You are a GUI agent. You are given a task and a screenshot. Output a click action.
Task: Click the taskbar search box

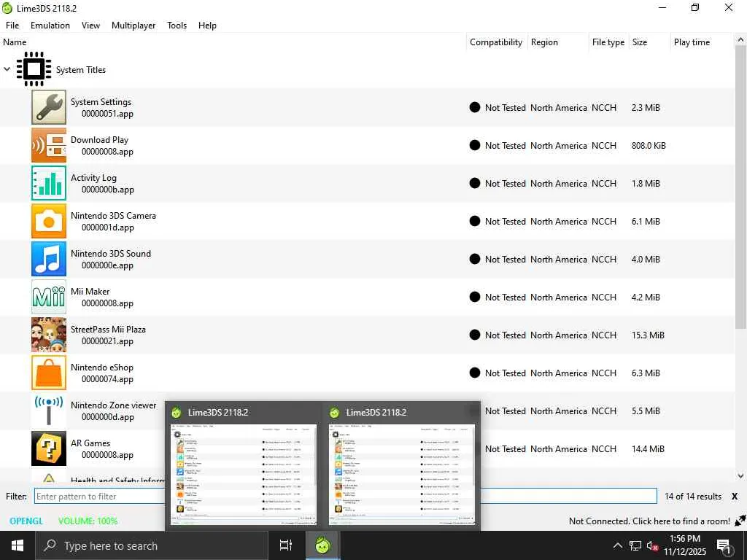point(152,545)
